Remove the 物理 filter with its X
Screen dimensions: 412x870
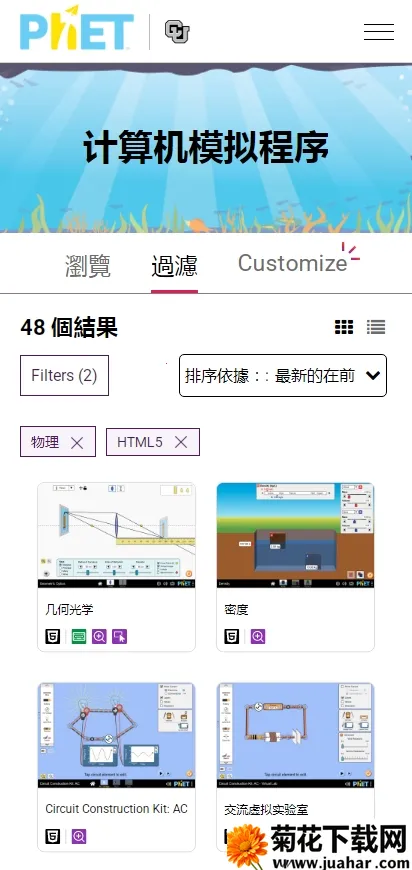[x=77, y=442]
